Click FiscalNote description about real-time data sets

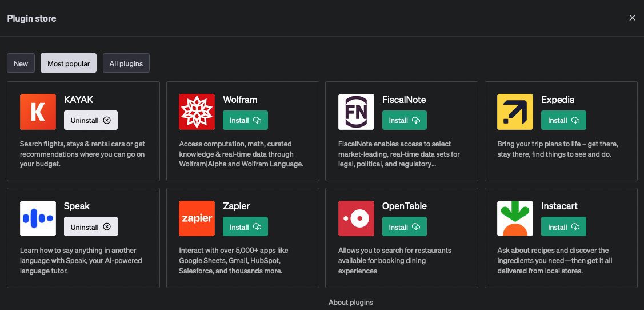coord(399,154)
